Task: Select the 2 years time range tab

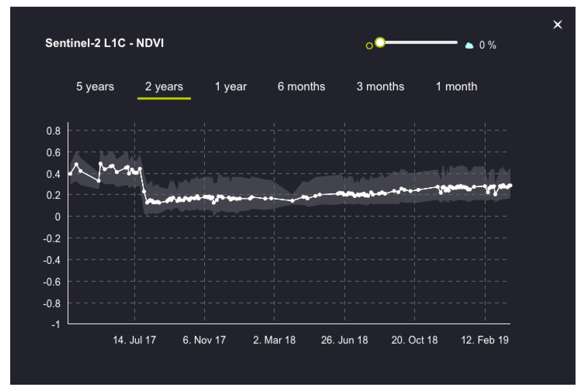Action: 164,87
